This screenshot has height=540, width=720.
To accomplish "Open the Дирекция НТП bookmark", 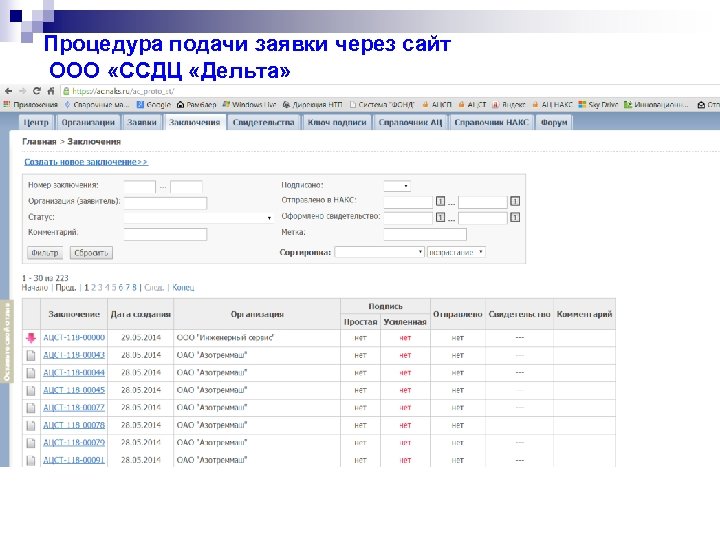I will 312,105.
